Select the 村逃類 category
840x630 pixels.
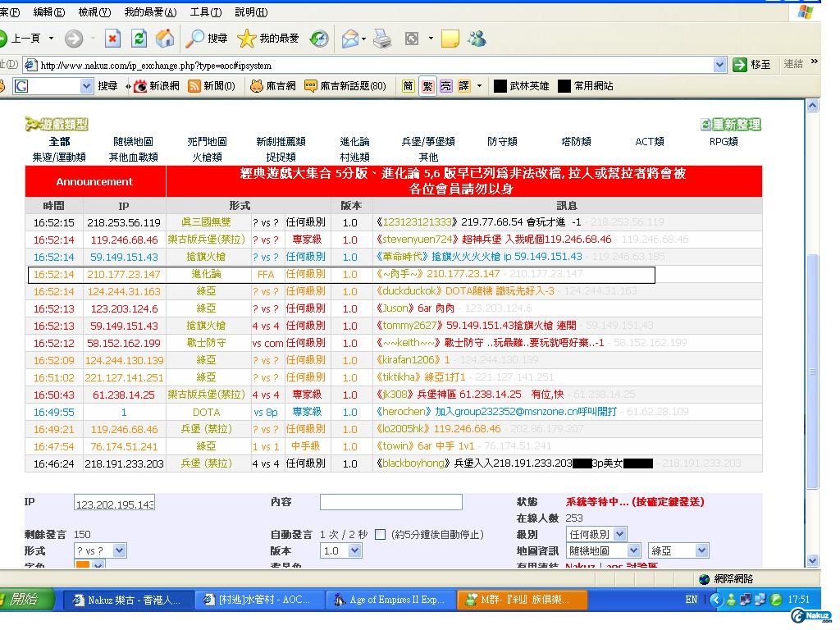[354, 157]
